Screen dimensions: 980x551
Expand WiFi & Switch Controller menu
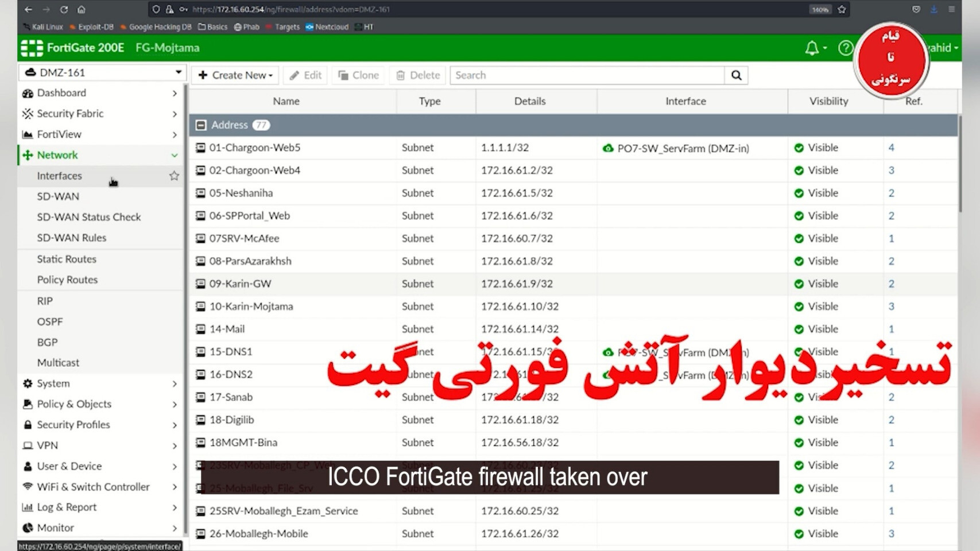coord(100,487)
